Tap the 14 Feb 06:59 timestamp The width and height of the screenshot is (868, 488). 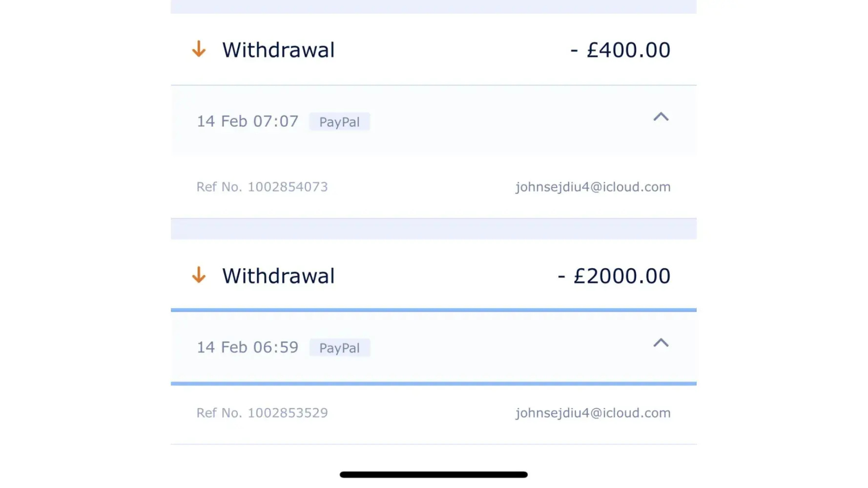pyautogui.click(x=247, y=347)
